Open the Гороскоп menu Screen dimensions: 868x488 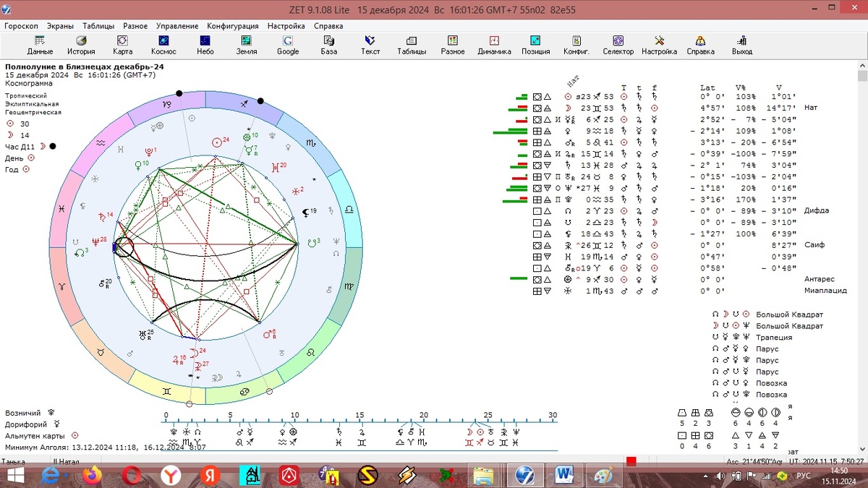point(22,25)
